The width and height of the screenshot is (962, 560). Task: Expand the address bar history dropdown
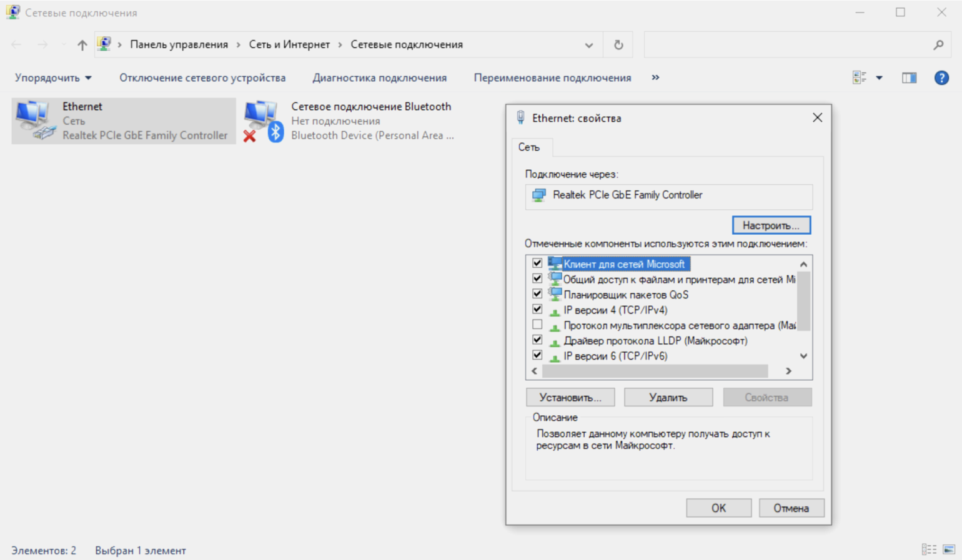pyautogui.click(x=588, y=45)
